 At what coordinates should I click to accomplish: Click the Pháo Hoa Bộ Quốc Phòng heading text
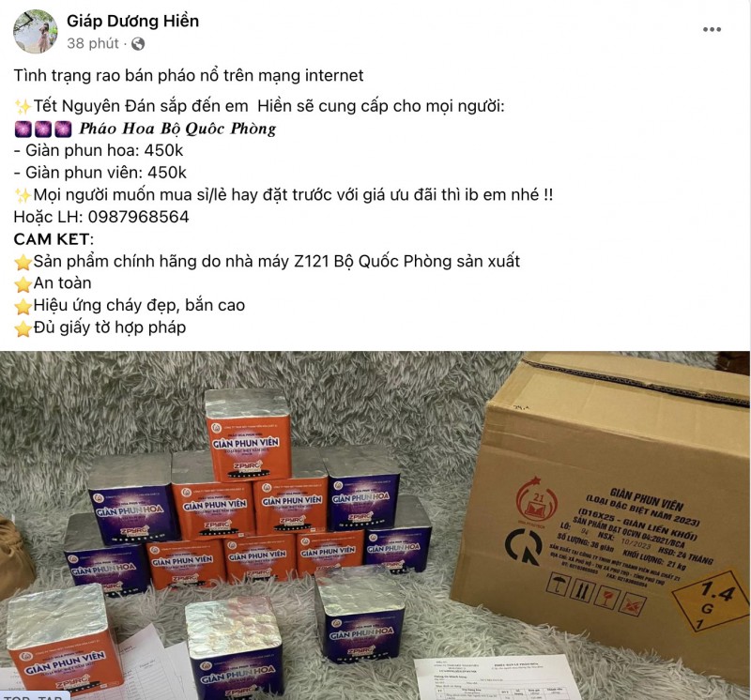177,129
